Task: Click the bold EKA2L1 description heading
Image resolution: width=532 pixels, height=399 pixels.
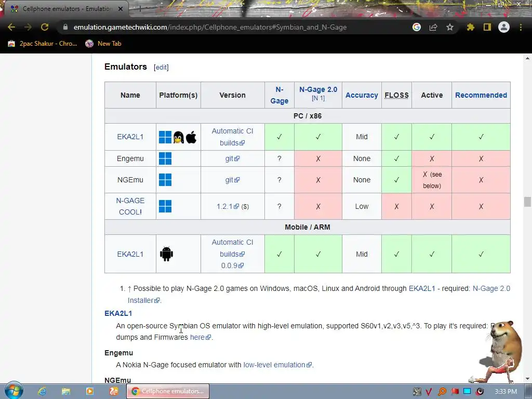Action: coord(118,313)
